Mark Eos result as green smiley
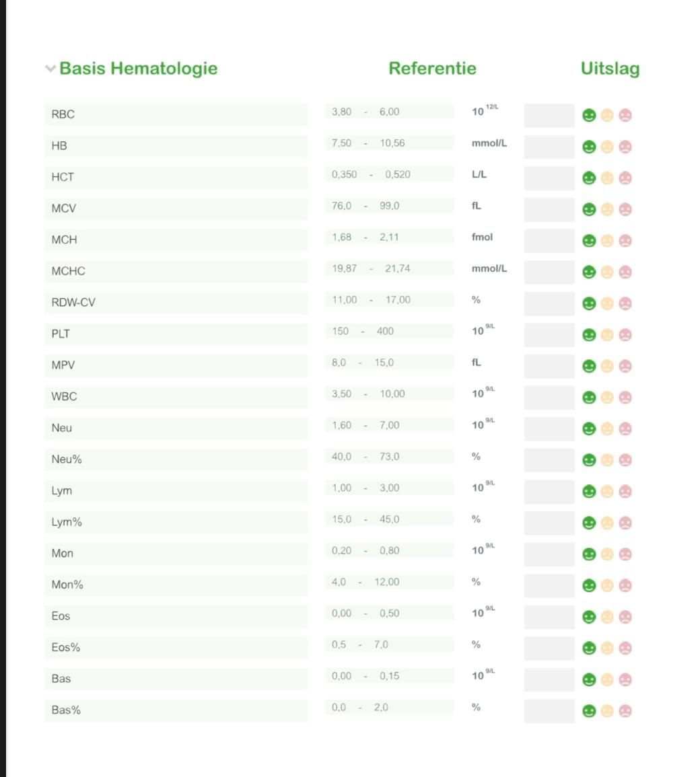This screenshot has width=700, height=777. (589, 617)
